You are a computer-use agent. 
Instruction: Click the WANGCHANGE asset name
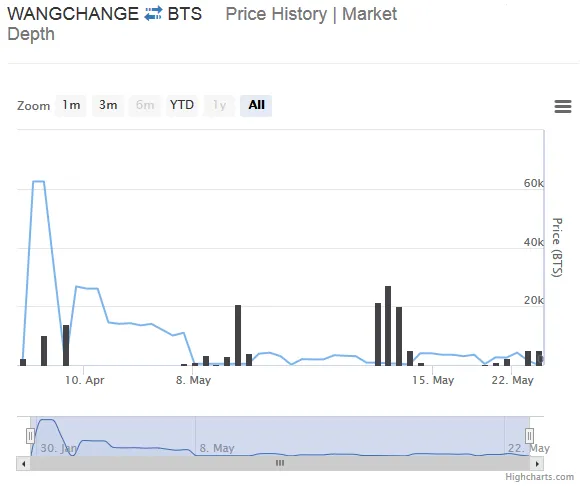tap(73, 14)
